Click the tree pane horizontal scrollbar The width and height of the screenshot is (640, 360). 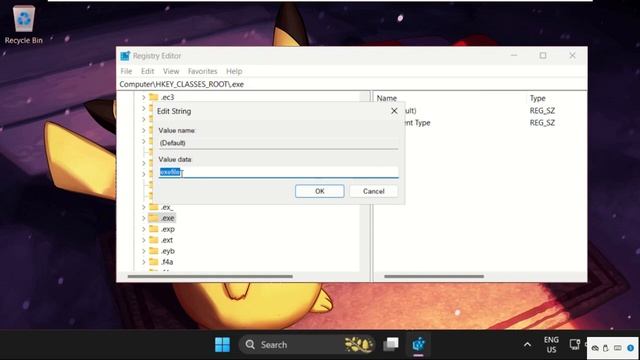coord(210,276)
